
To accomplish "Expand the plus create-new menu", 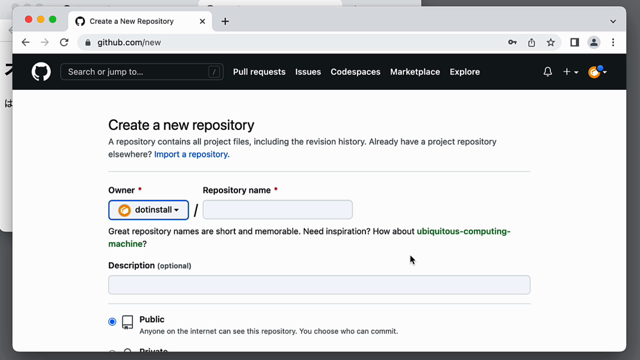I will pos(570,72).
